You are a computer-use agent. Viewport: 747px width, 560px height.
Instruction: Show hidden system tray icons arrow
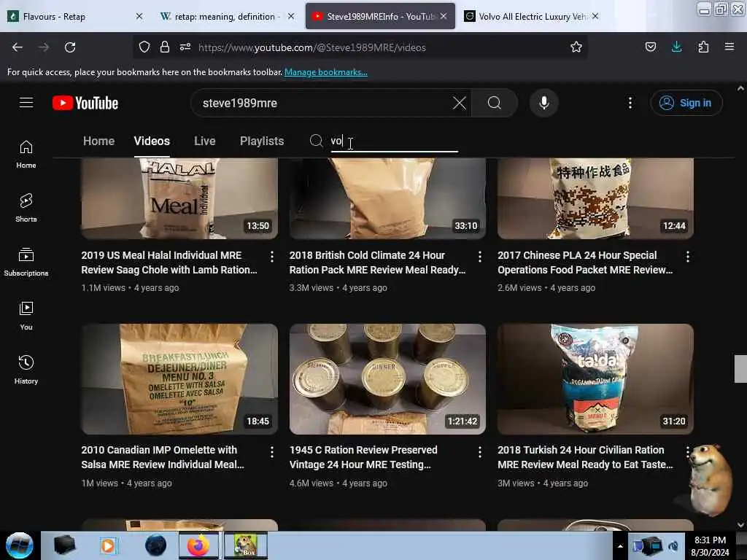(620, 546)
